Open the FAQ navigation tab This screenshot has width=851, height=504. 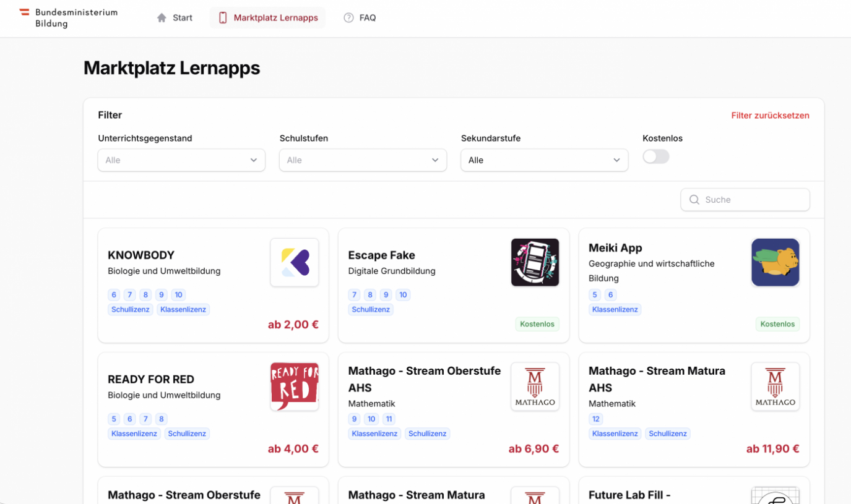(360, 18)
